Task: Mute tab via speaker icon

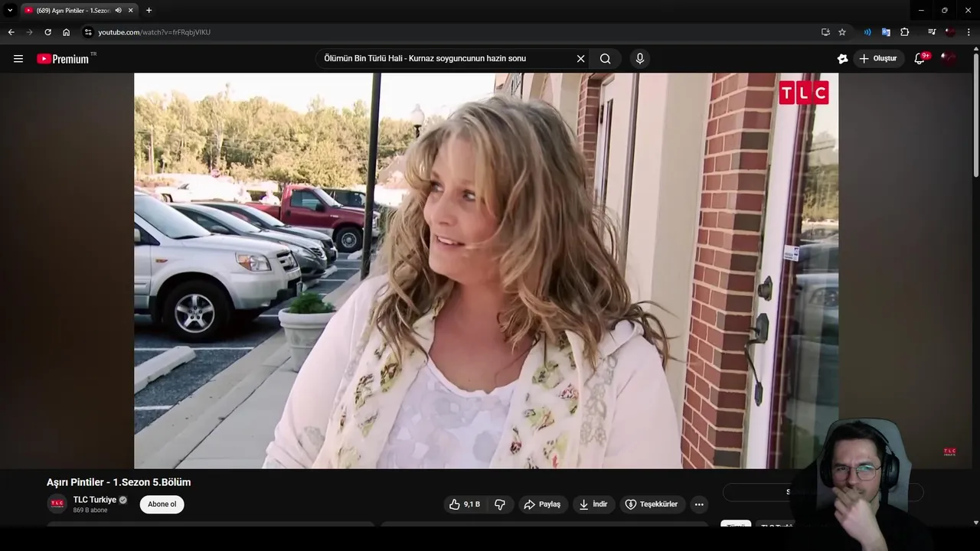Action: [118, 10]
